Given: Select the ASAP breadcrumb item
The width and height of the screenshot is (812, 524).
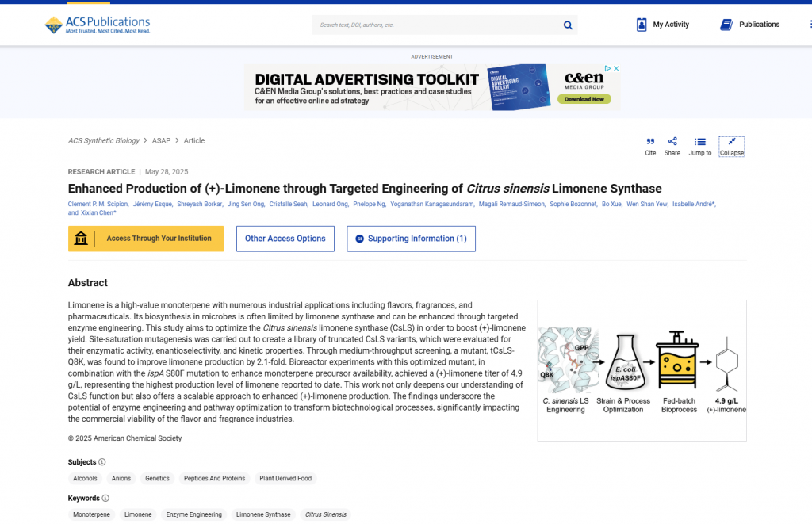Looking at the screenshot, I should [x=161, y=140].
